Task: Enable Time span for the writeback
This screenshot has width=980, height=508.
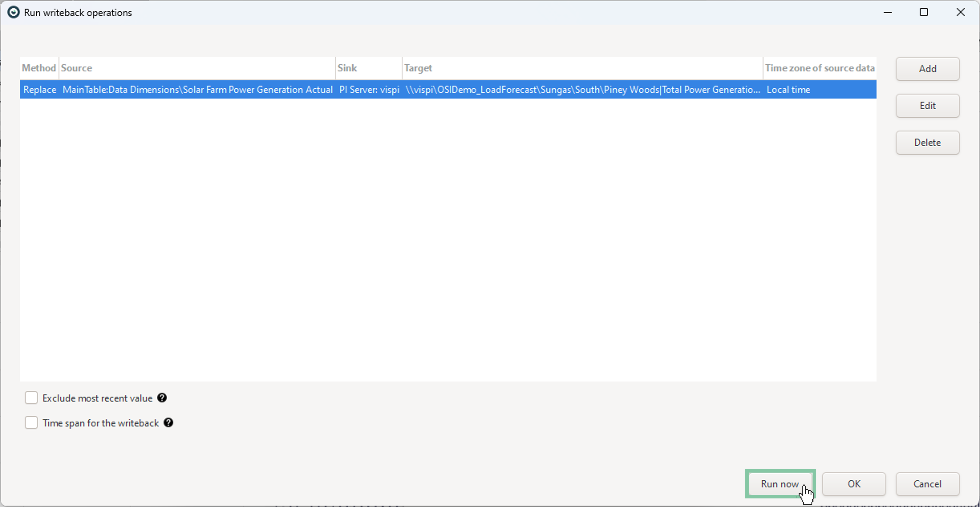Action: pos(31,423)
